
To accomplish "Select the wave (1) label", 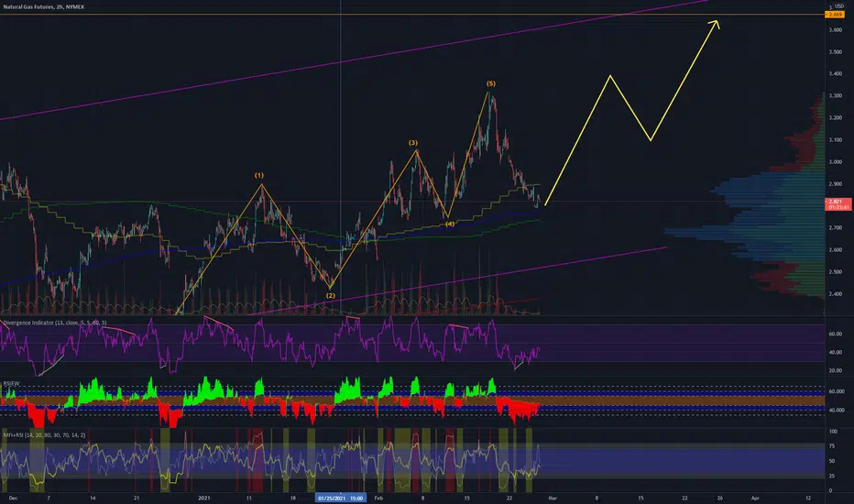I will click(258, 175).
